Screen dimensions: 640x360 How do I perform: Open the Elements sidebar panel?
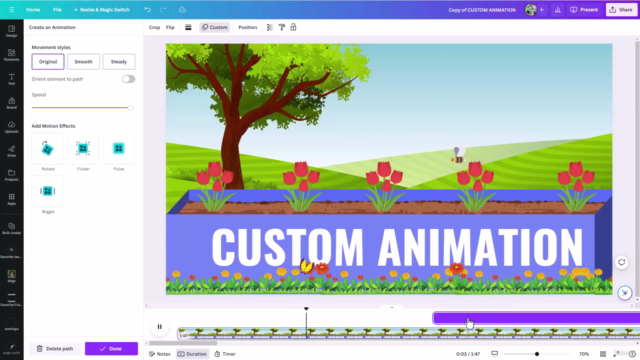click(x=11, y=55)
